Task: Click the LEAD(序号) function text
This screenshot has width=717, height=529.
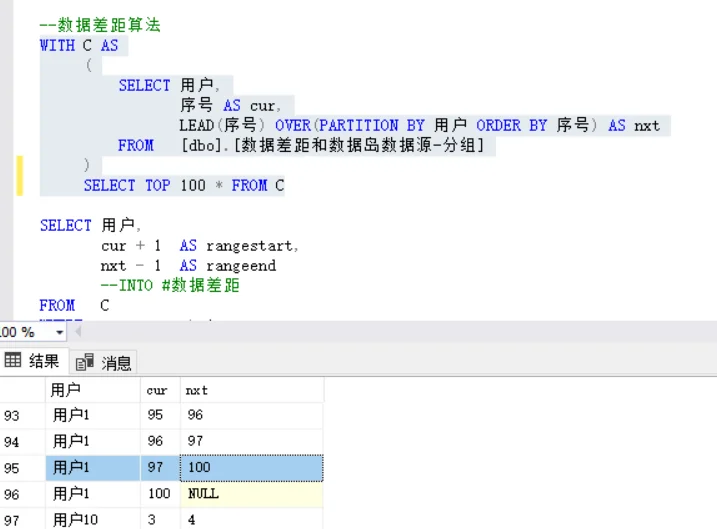Action: pyautogui.click(x=222, y=125)
